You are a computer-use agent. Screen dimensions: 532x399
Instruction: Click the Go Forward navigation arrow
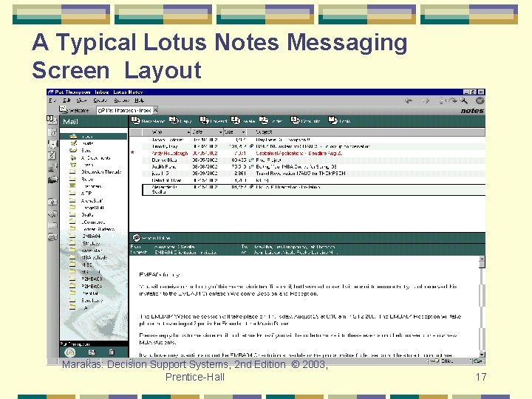coord(426,100)
